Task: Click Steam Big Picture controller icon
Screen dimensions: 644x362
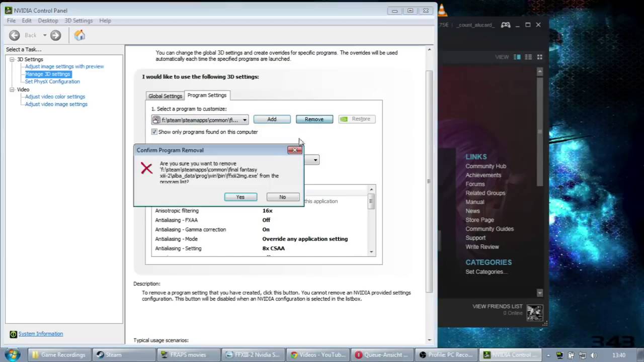Action: [506, 25]
